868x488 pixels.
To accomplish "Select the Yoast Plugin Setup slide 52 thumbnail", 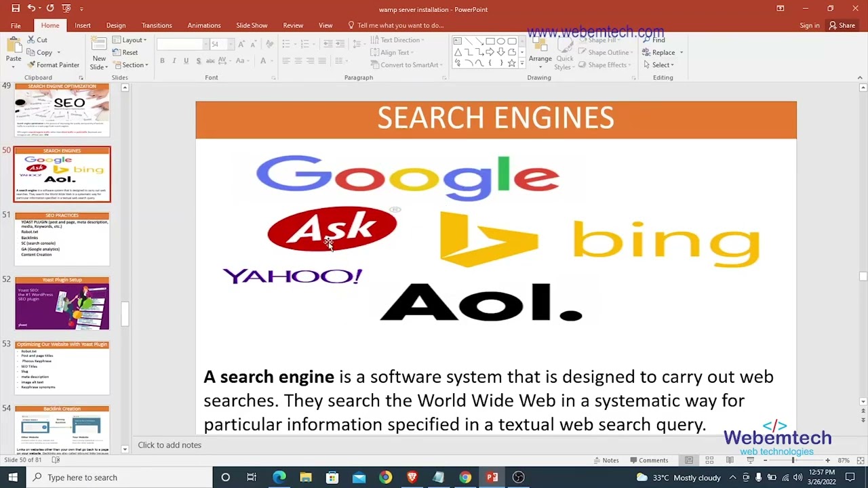I will click(62, 304).
